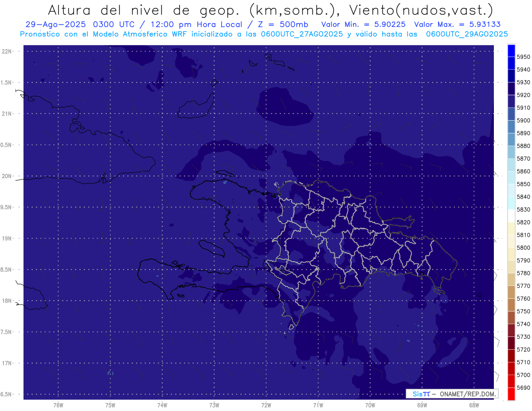Click the 18N latitude axis label
The image size is (532, 411).
tap(6, 301)
